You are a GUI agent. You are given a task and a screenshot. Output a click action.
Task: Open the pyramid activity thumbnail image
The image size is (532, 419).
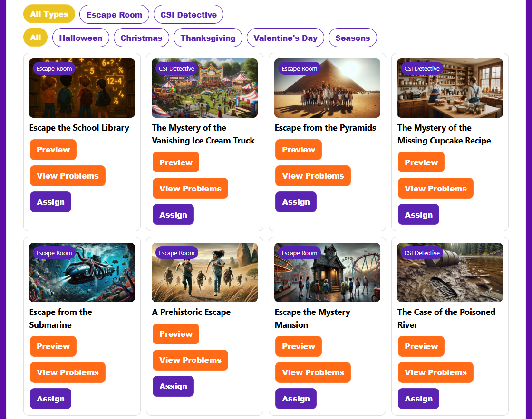tap(327, 88)
